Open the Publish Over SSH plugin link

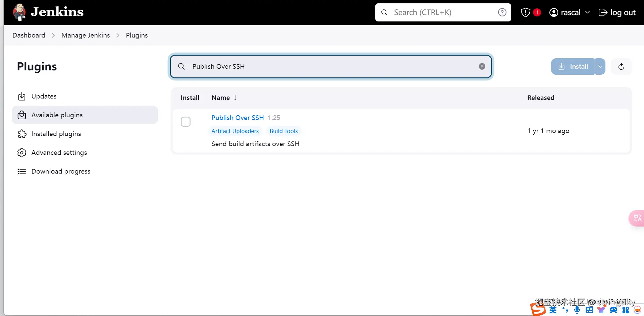(x=237, y=118)
